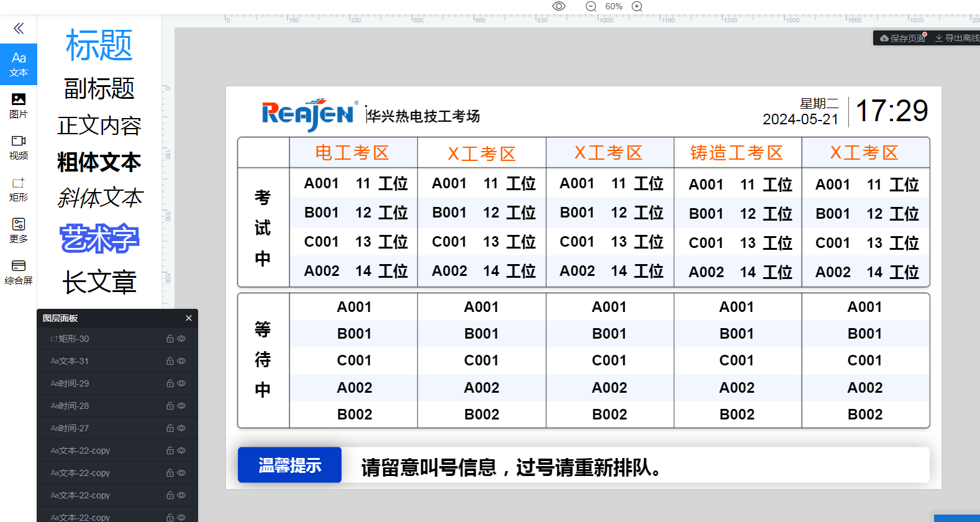Image resolution: width=980 pixels, height=522 pixels.
Task: Hide the 矩形-30 layer
Action: pos(182,339)
